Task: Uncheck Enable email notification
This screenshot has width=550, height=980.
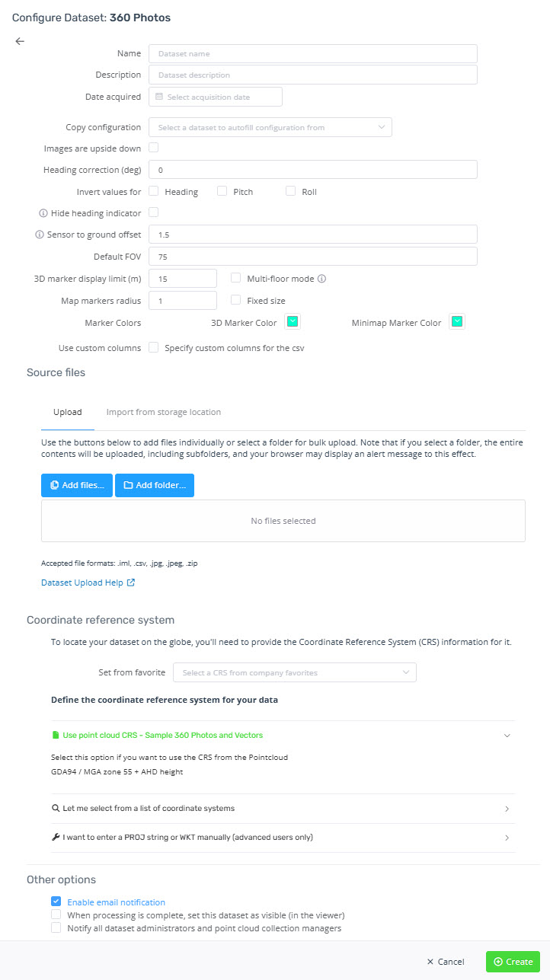Action: (56, 902)
